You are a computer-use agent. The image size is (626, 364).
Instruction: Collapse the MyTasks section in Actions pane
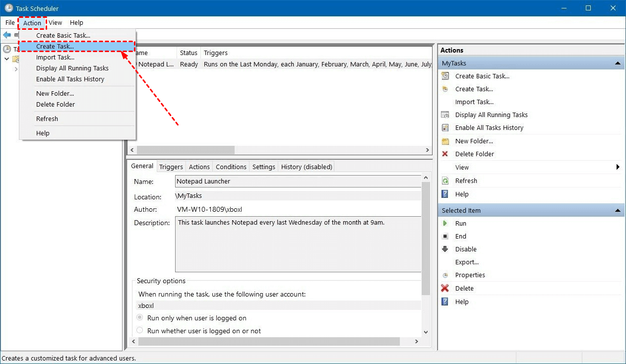click(x=618, y=63)
